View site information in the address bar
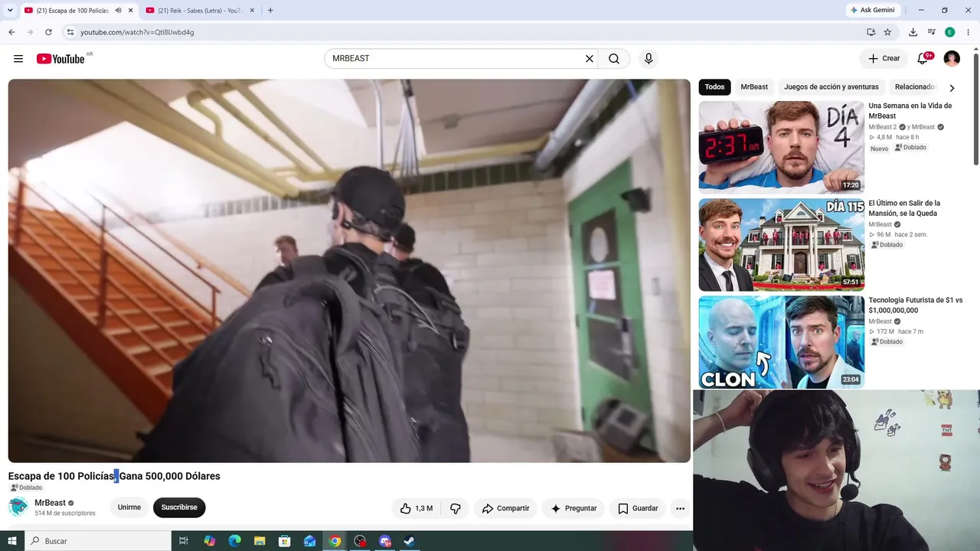The height and width of the screenshot is (551, 980). 70,32
